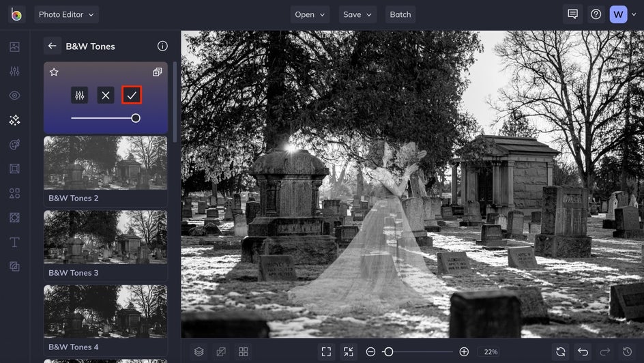Click the BeFunky logo icon

pos(16,14)
